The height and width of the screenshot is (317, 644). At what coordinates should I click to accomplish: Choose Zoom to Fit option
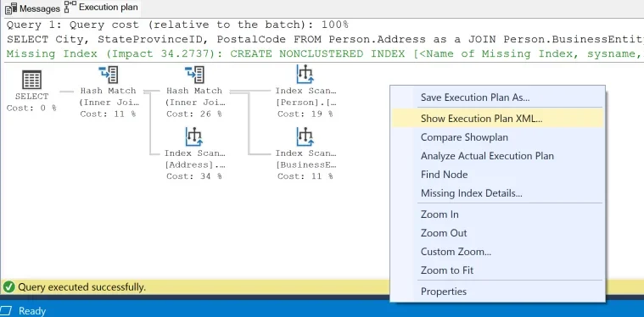497,270
